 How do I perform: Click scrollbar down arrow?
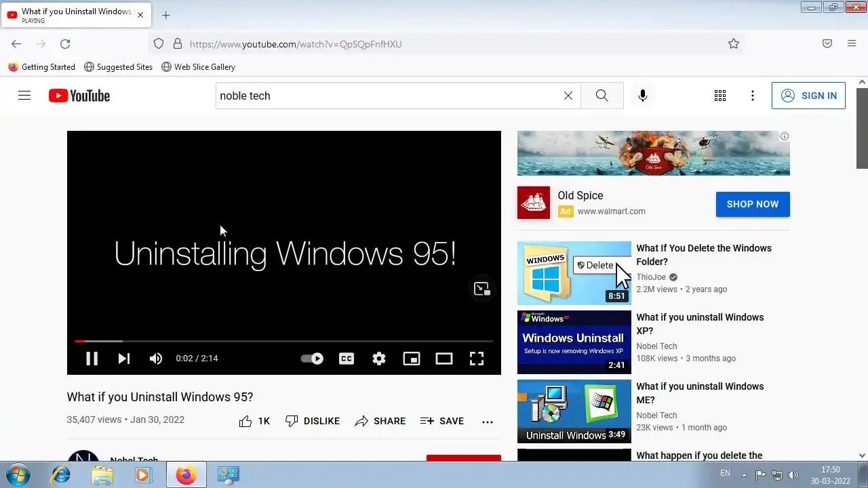click(862, 456)
